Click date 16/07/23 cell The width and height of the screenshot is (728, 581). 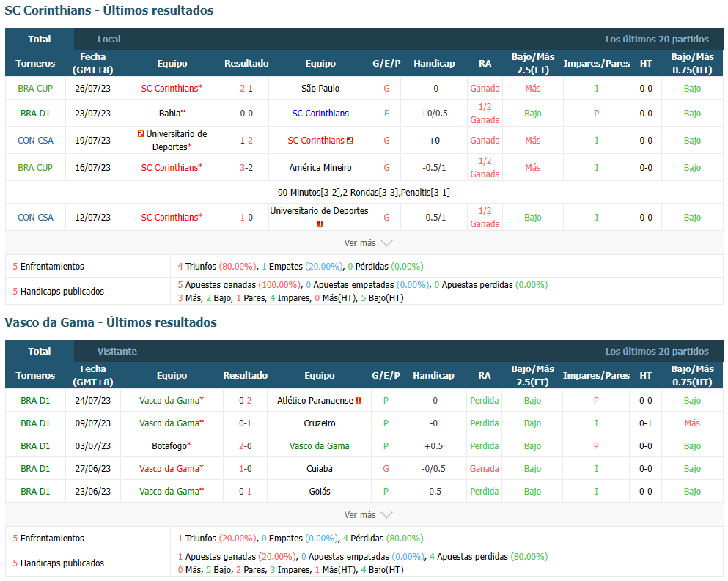coord(93,168)
